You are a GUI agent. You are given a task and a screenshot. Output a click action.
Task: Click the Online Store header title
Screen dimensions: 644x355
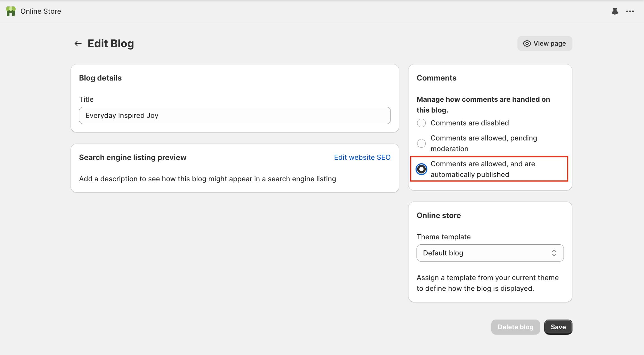[41, 11]
